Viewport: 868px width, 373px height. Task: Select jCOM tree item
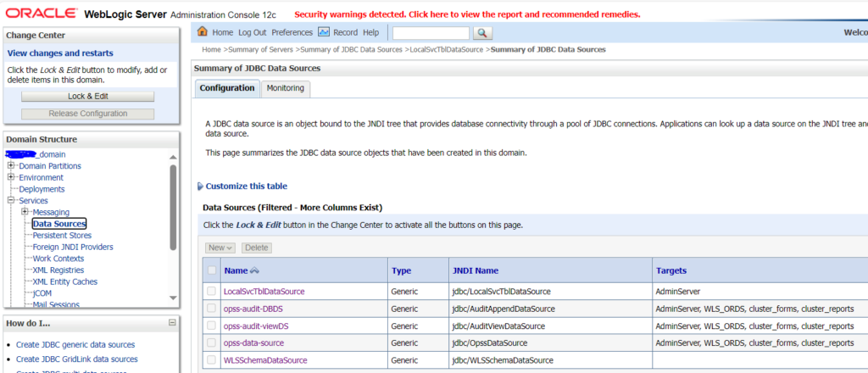coord(42,293)
